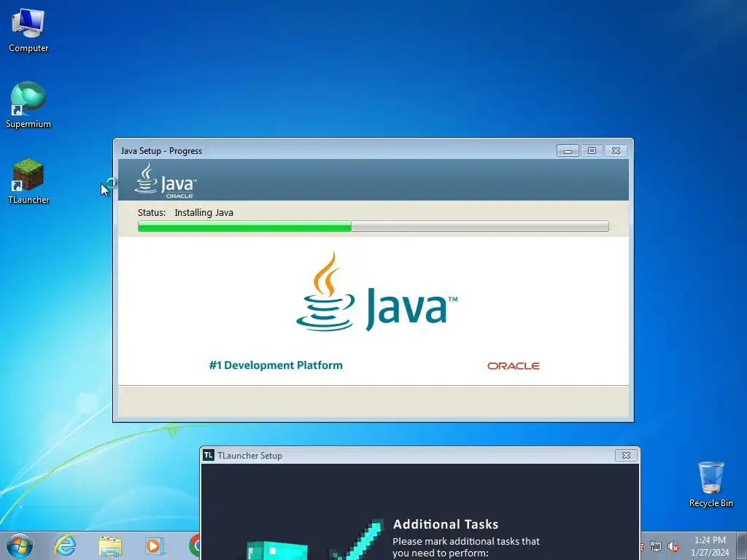Close the TLauncher Setup window
The width and height of the screenshot is (747, 560).
coord(626,455)
